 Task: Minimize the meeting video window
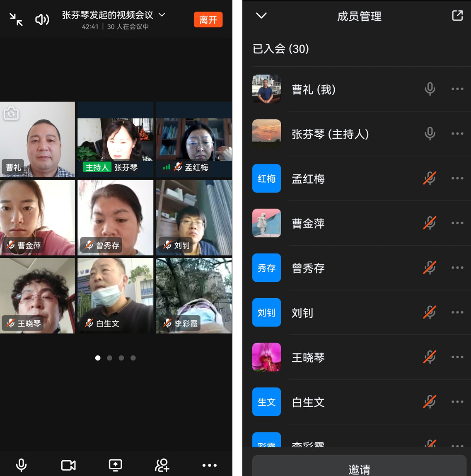(16, 19)
